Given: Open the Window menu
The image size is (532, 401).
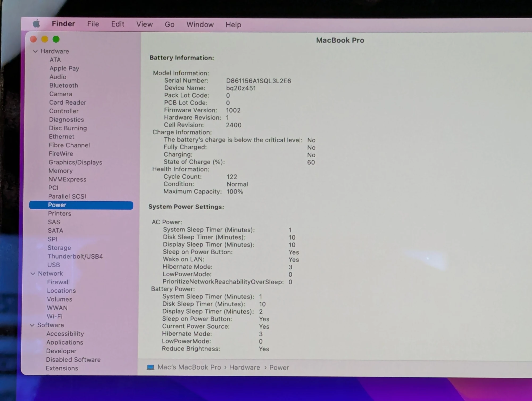Looking at the screenshot, I should coord(200,24).
